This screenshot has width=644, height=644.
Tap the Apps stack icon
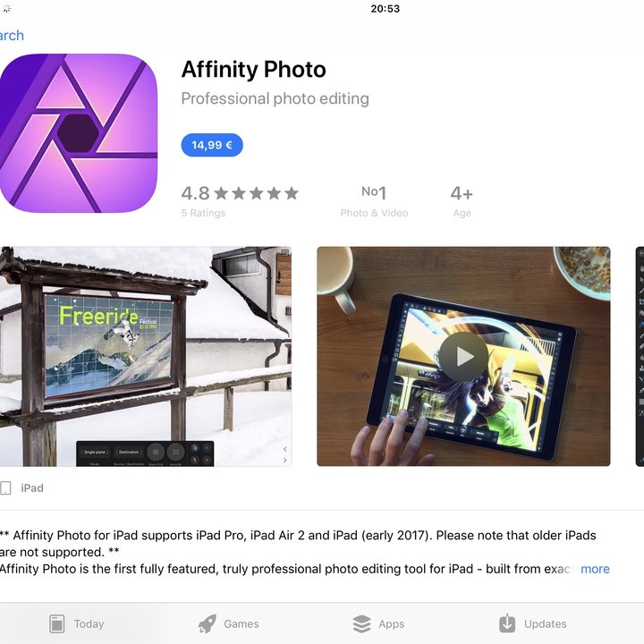[x=362, y=624]
